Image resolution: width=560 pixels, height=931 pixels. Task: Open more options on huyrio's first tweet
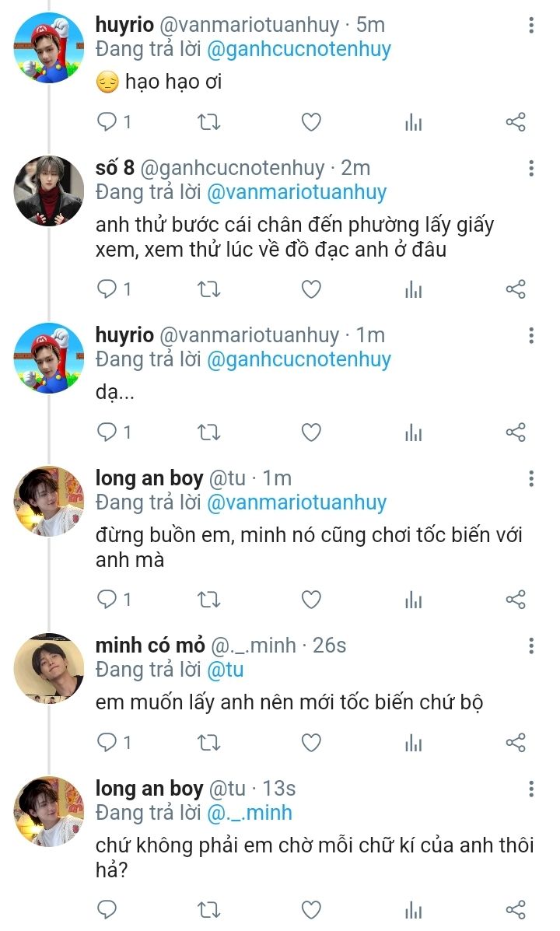(531, 25)
